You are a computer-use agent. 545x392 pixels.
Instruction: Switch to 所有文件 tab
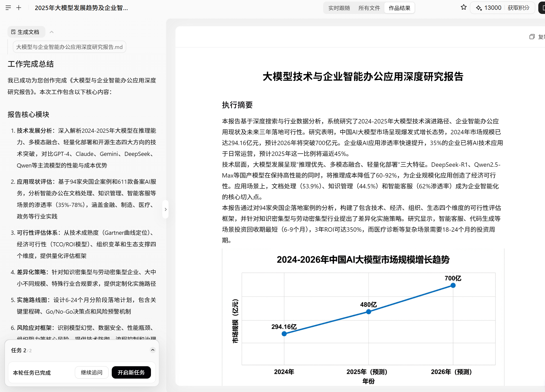(369, 8)
